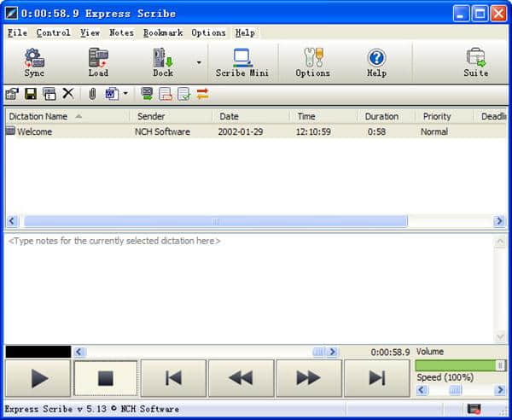Expand the Dock dropdown arrow
The height and width of the screenshot is (420, 512).
[199, 62]
